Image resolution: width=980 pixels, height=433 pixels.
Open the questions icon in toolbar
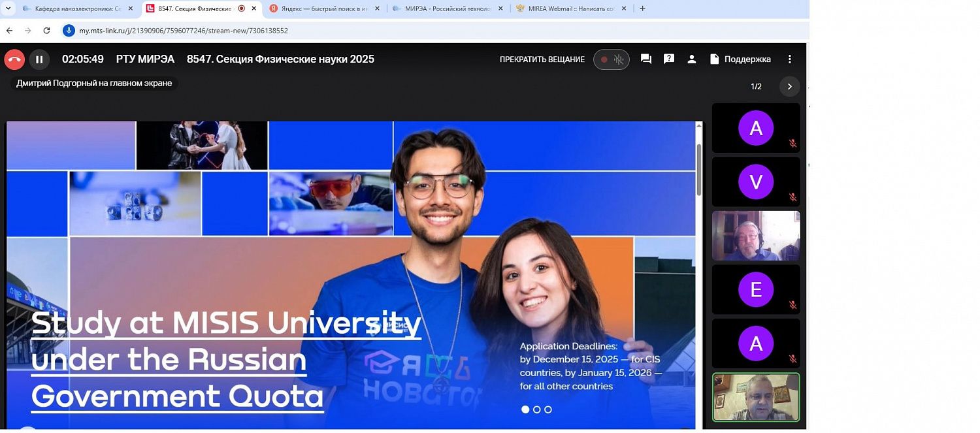tap(669, 59)
